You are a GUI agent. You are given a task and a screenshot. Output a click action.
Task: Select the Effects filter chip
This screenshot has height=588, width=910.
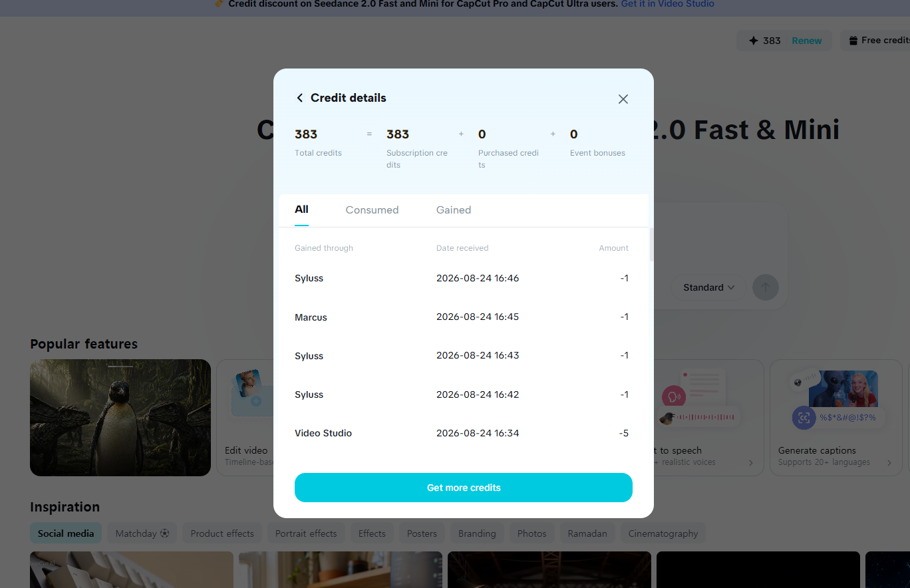point(372,533)
